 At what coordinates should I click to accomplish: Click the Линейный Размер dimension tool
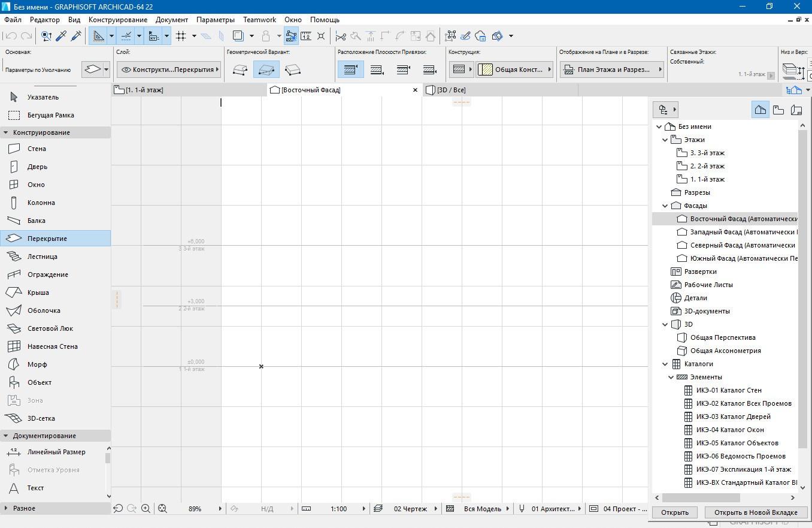56,452
